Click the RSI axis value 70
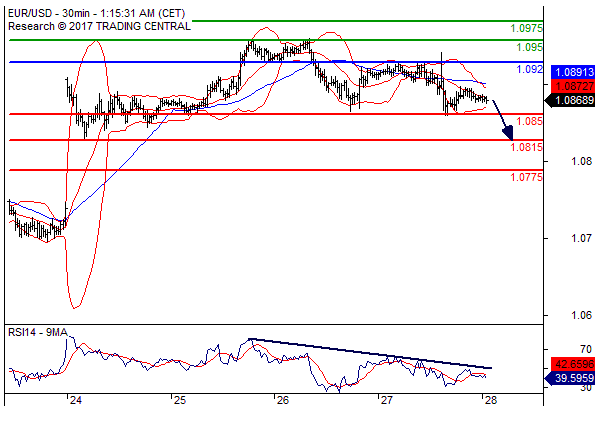Image resolution: width=613 pixels, height=428 pixels. tap(586, 349)
